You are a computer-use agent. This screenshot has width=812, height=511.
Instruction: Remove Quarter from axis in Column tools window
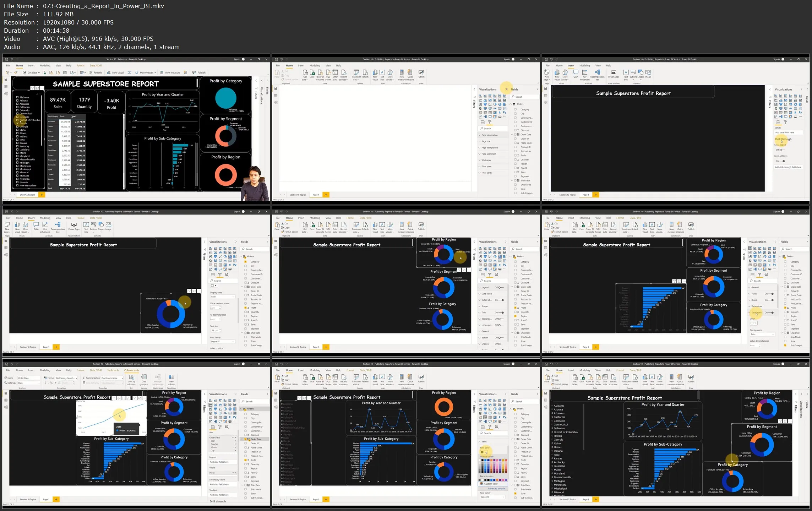[235, 444]
